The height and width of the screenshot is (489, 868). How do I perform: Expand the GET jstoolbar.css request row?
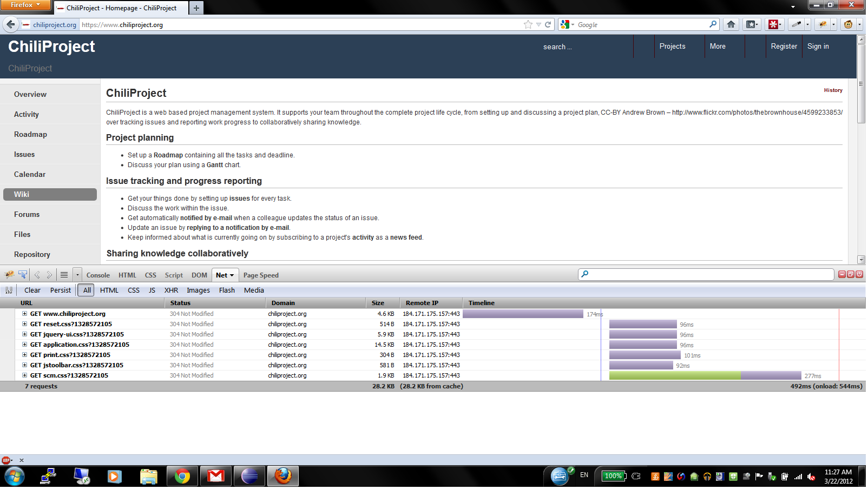(24, 365)
